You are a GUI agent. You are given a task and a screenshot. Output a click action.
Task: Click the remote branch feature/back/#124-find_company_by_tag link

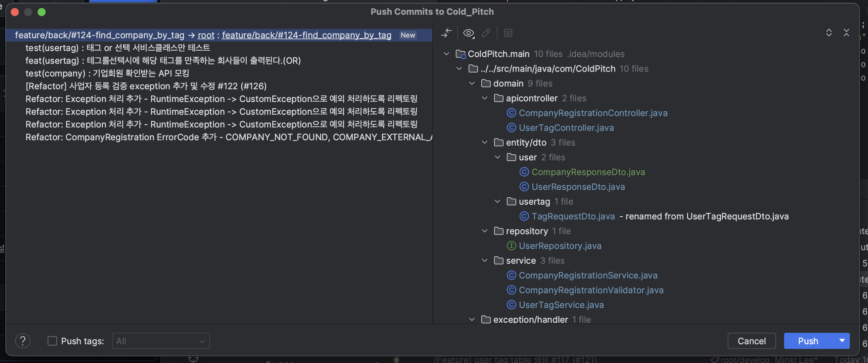[x=306, y=35]
